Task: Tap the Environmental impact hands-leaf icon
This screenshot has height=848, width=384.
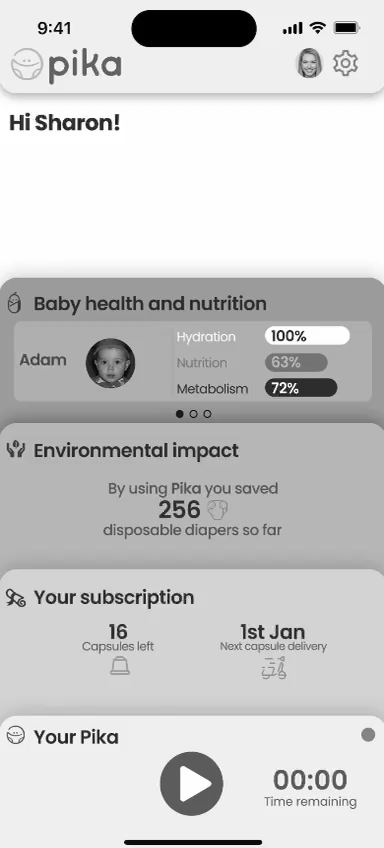Action: 16,450
